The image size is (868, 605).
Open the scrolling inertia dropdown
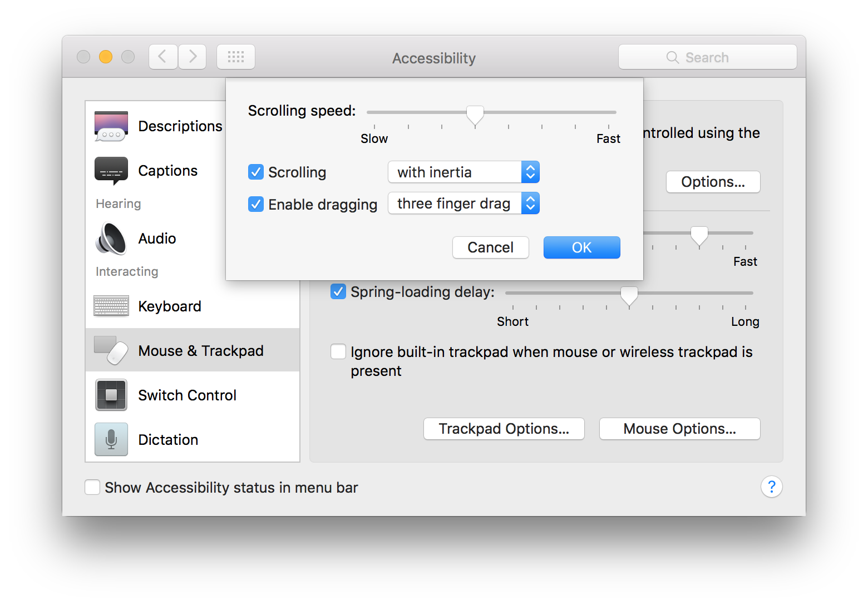pos(463,172)
